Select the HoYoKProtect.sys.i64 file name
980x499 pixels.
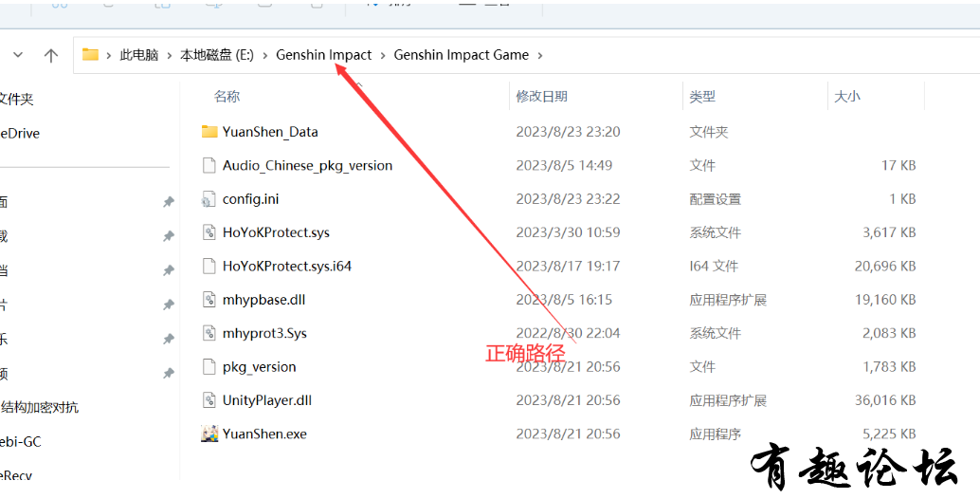[287, 266]
